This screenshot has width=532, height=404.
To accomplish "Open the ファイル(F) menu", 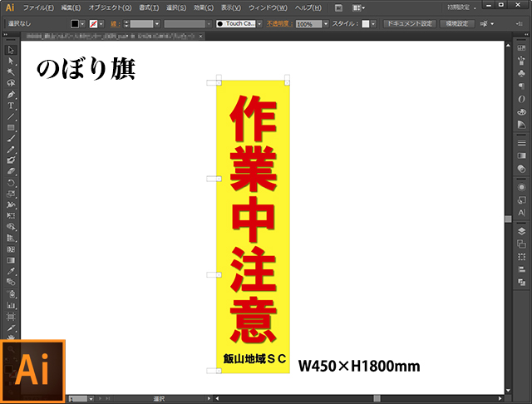I will tap(39, 7).
